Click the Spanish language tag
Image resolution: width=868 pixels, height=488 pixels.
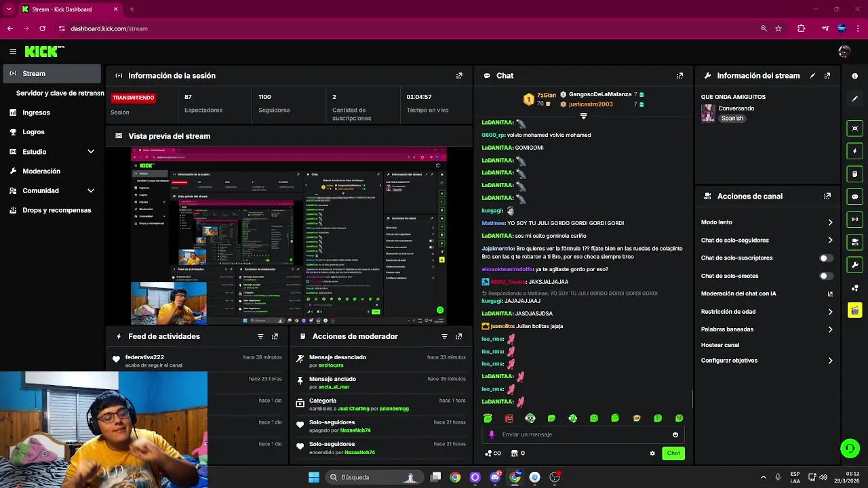tap(732, 119)
